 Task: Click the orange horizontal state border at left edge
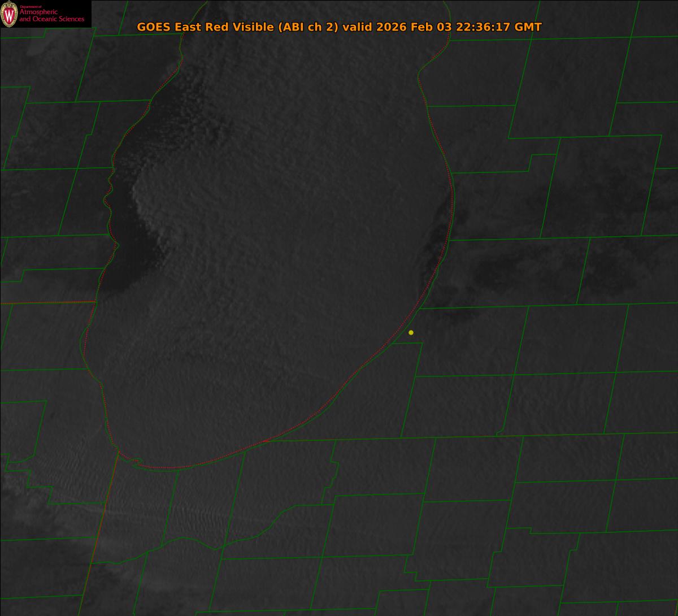point(45,303)
